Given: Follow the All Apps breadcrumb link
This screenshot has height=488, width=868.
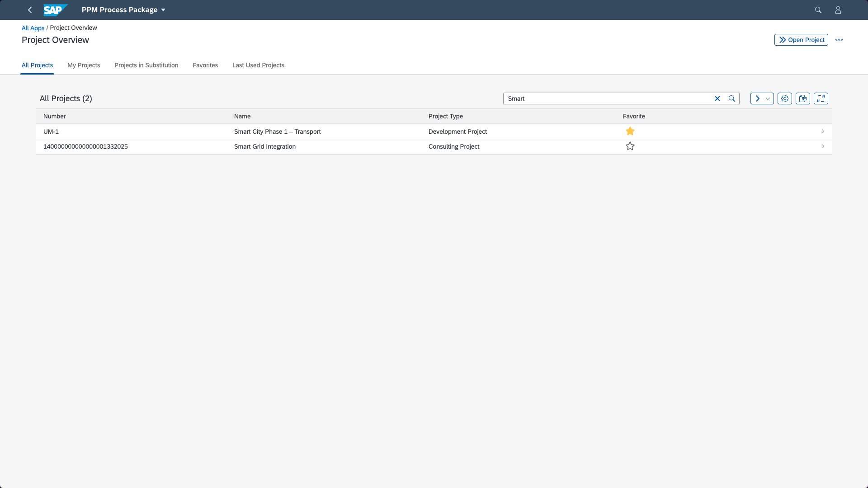Looking at the screenshot, I should coord(33,28).
